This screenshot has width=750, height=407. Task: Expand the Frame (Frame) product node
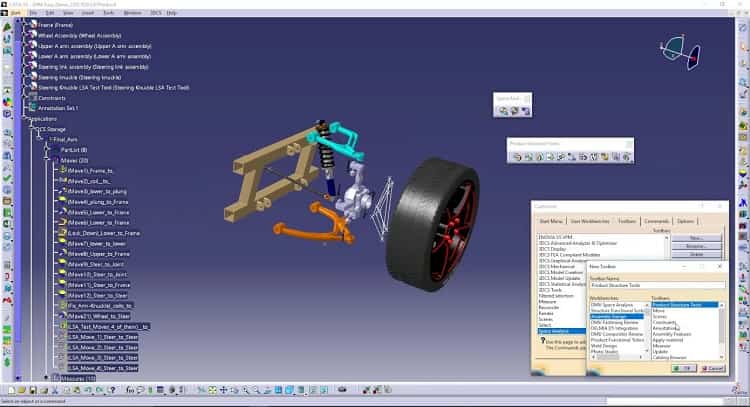click(24, 25)
